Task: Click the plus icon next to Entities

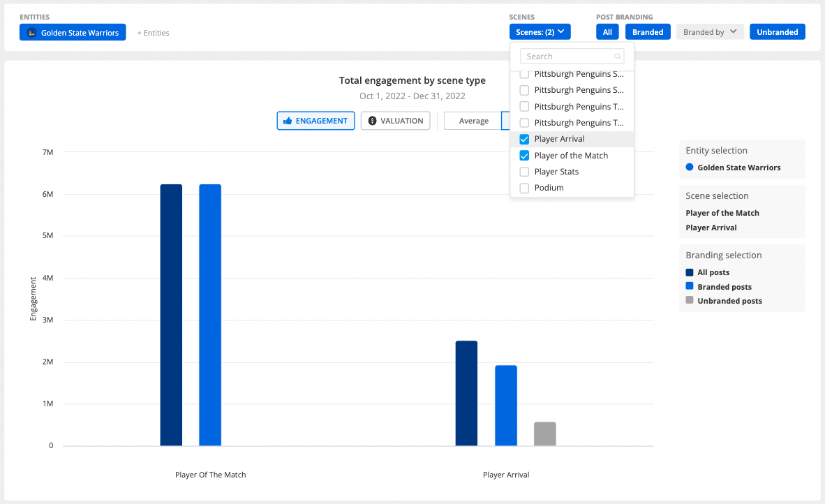Action: 140,32
